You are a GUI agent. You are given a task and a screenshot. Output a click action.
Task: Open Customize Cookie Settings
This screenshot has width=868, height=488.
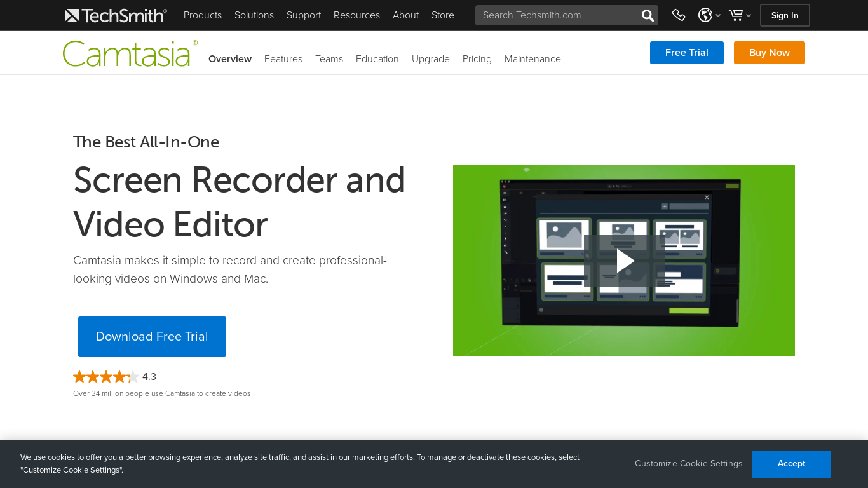pos(689,464)
